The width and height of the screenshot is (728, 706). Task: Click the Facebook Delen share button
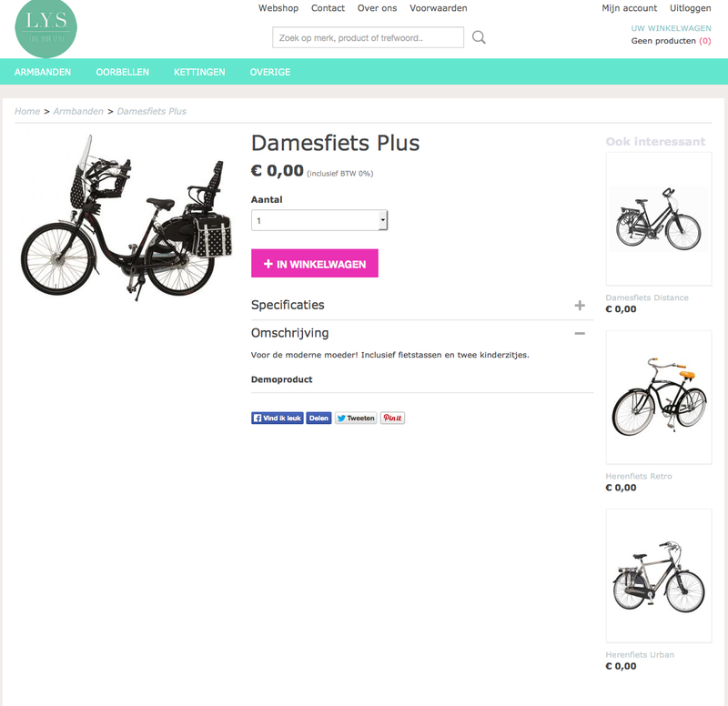[x=318, y=418]
